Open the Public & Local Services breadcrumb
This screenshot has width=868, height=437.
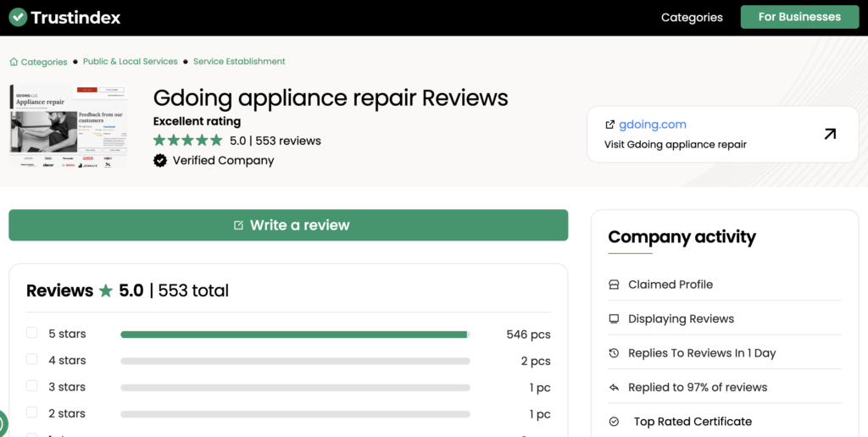coord(130,62)
